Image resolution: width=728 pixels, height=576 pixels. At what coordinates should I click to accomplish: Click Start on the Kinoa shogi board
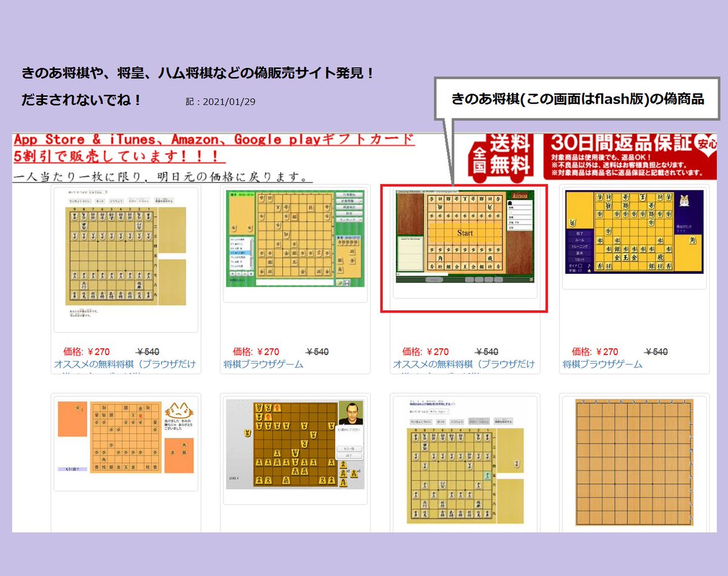(x=465, y=232)
